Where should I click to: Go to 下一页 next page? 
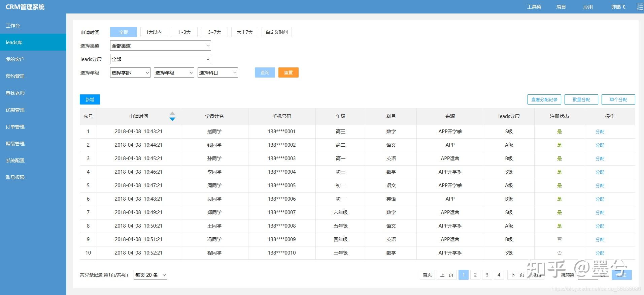click(517, 275)
